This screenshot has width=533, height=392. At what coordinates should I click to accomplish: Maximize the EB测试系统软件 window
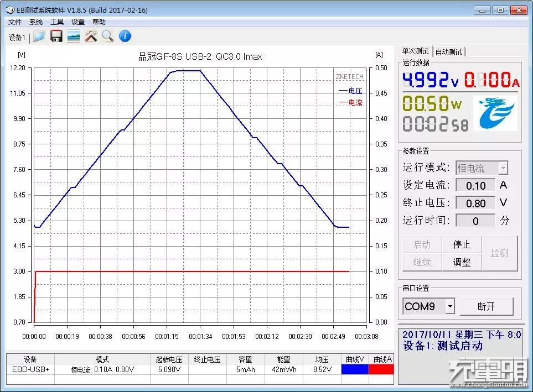click(x=500, y=11)
